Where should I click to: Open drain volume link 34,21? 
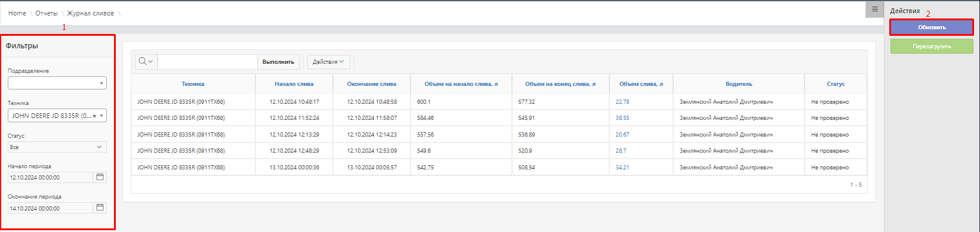[x=622, y=168]
